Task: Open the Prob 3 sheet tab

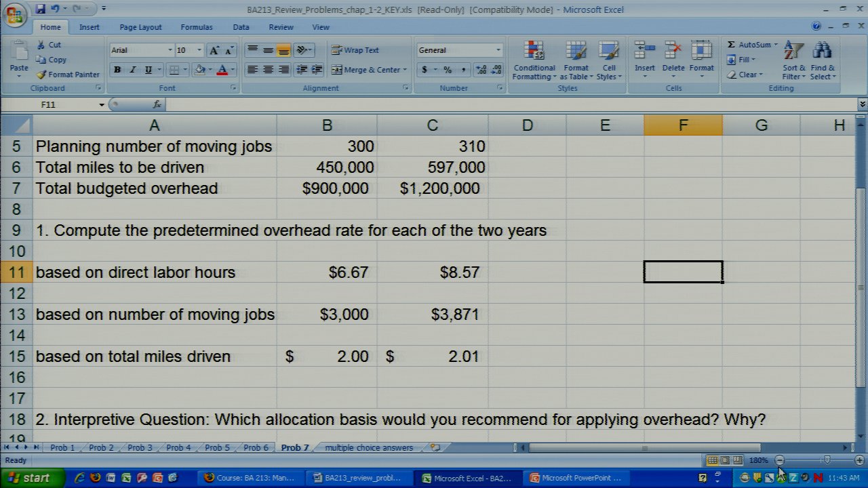Action: pos(140,447)
